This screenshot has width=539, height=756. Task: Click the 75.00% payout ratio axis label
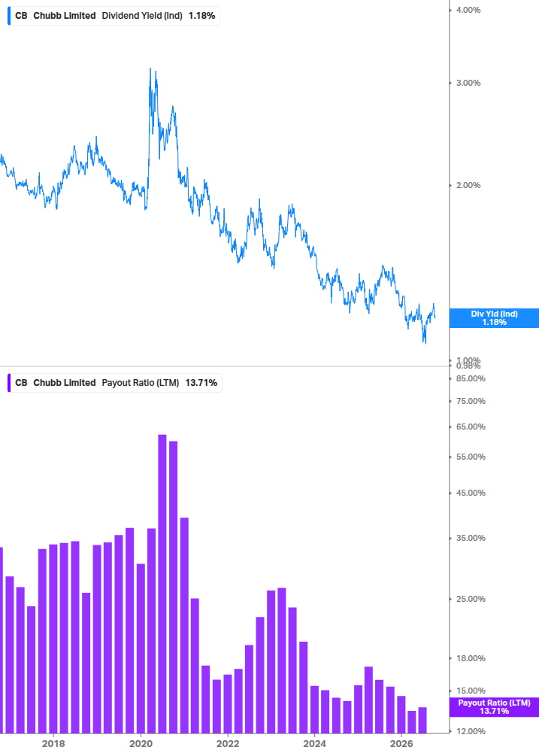(x=471, y=401)
